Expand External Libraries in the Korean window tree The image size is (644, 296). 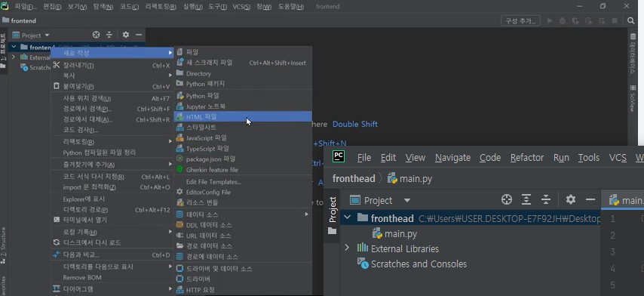coord(14,57)
